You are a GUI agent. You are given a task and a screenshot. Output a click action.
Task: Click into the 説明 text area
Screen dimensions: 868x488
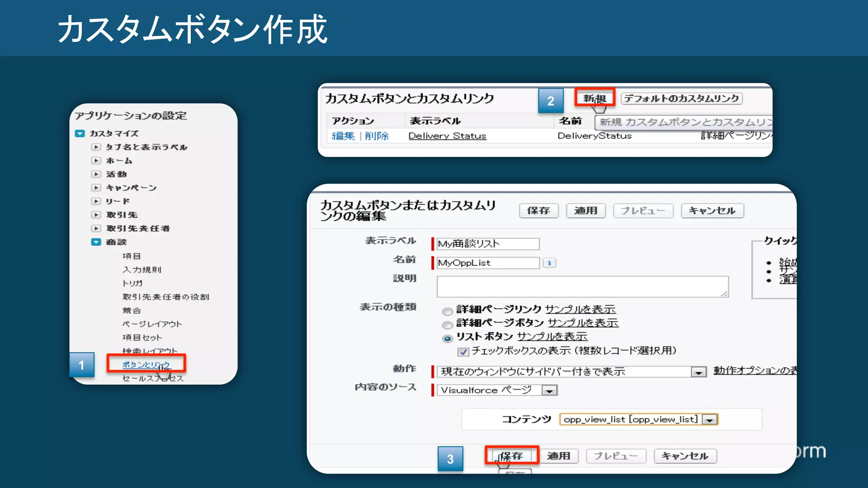tap(582, 286)
